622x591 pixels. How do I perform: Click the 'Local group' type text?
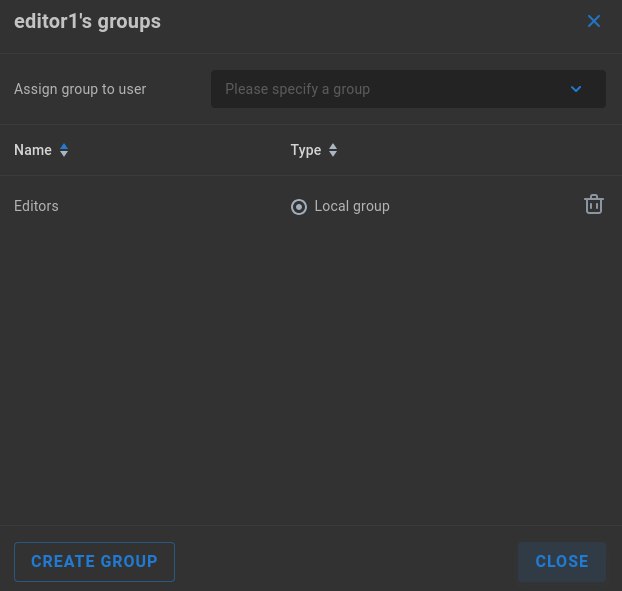[x=352, y=206]
